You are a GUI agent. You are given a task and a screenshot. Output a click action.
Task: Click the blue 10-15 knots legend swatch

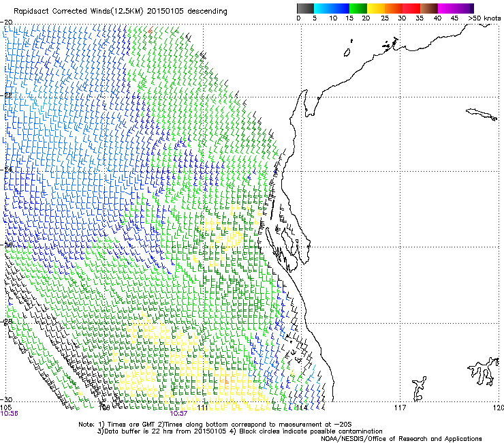pyautogui.click(x=341, y=8)
